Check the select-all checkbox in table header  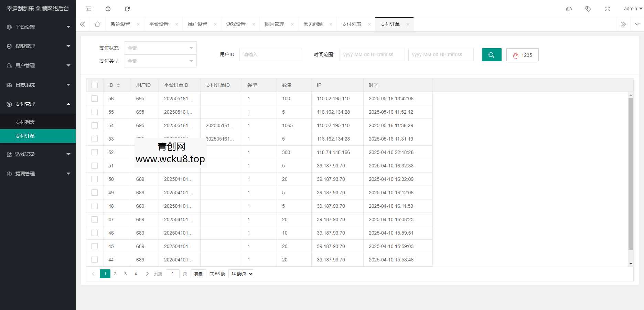(95, 85)
